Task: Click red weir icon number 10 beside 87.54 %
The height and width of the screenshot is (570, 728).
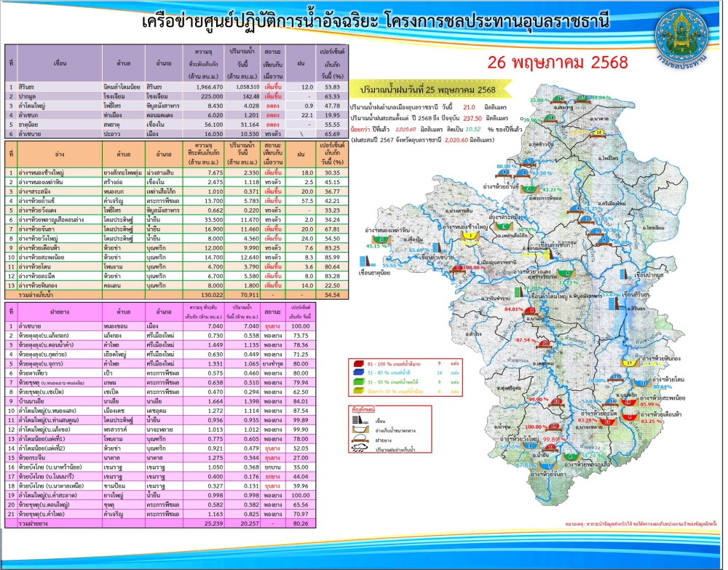Action: (x=545, y=344)
